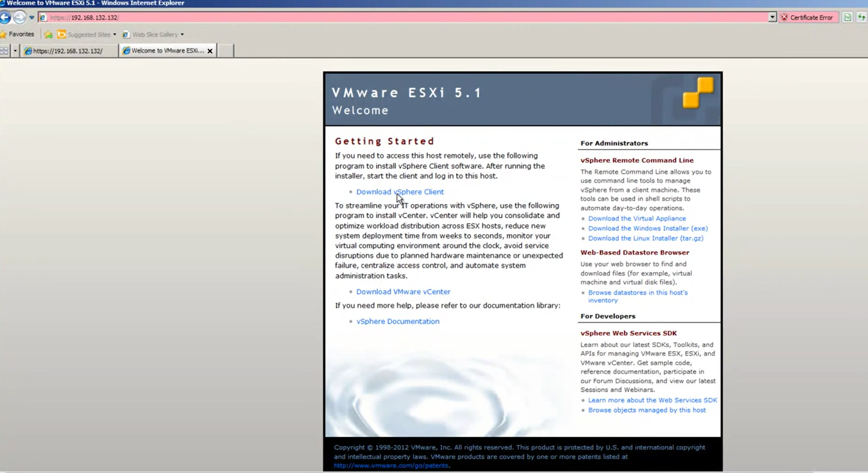Click the page icon in the address bar

[x=43, y=17]
